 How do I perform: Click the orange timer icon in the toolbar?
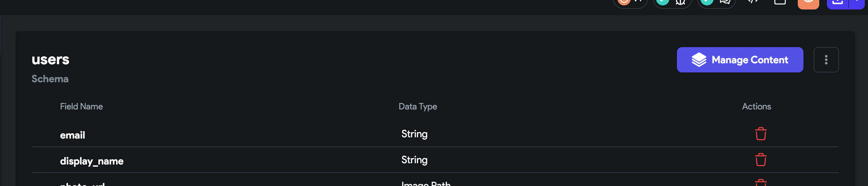[625, 3]
